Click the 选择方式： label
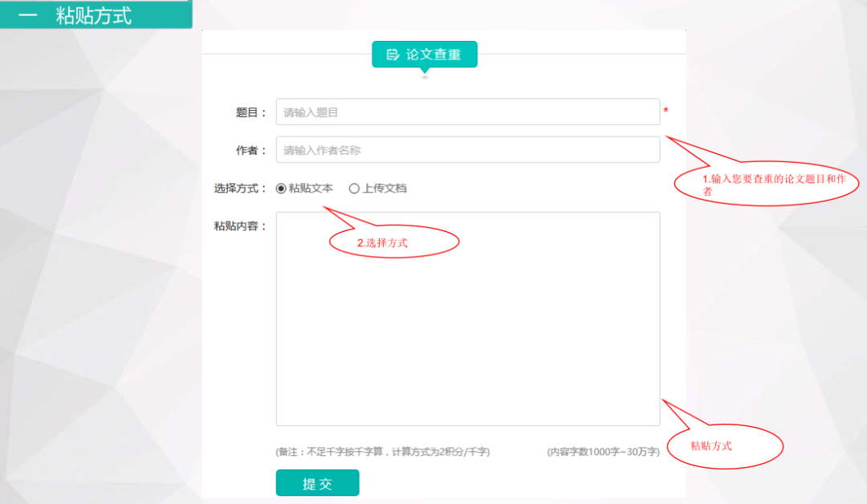This screenshot has height=504, width=867. (240, 189)
